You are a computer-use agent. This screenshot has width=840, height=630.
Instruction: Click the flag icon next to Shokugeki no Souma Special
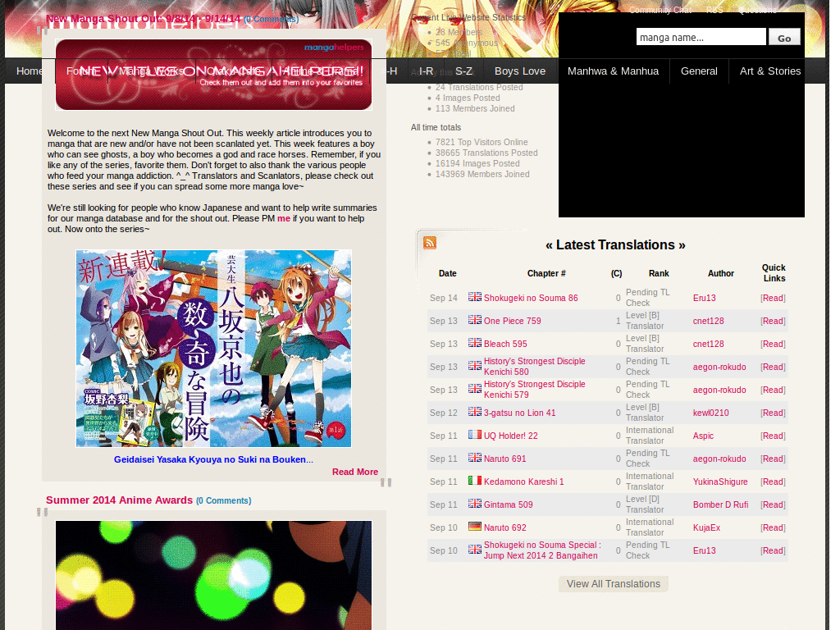(475, 549)
